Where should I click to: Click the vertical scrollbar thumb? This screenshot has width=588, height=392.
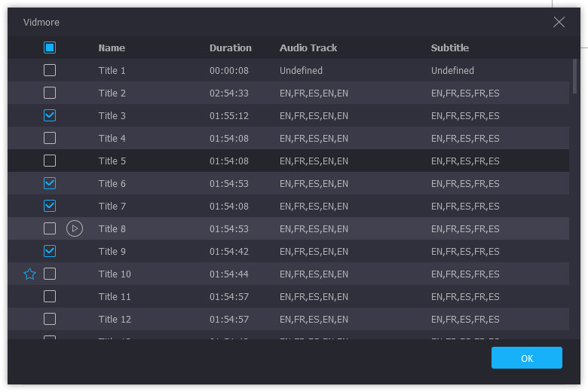575,75
